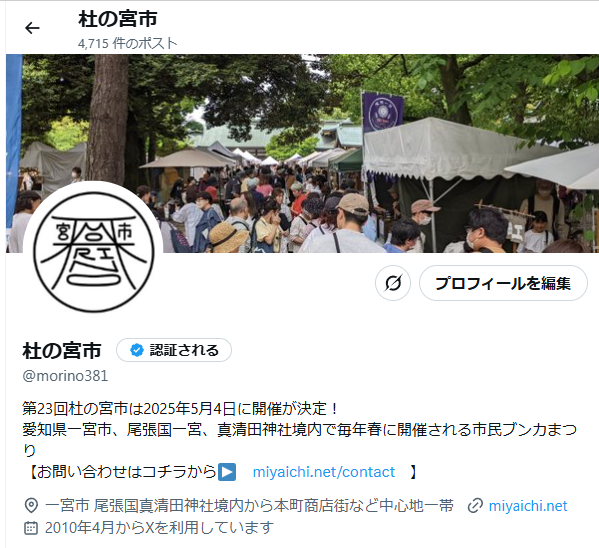Click the 杜の宮市 display name above the handle
The image size is (599, 548).
(62, 350)
